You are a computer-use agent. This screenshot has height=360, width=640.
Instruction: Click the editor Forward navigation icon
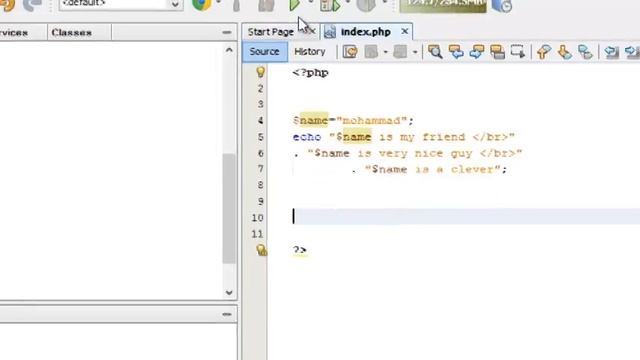coord(400,52)
